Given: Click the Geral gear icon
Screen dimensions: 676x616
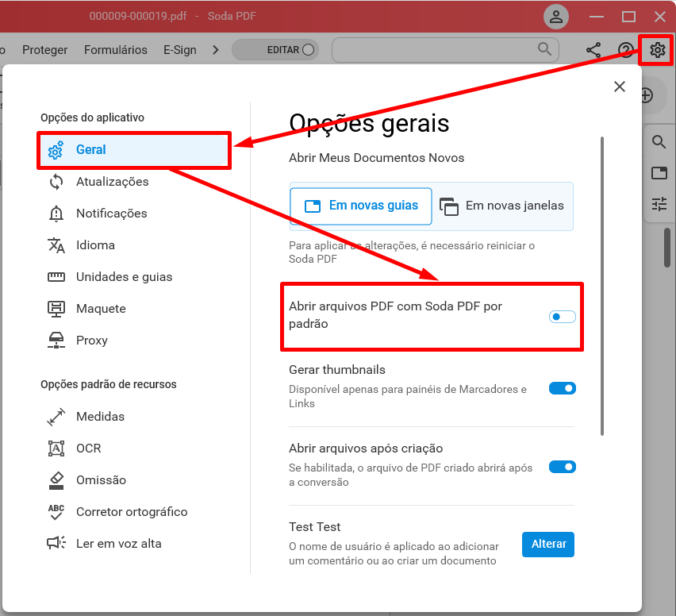Looking at the screenshot, I should 56,150.
